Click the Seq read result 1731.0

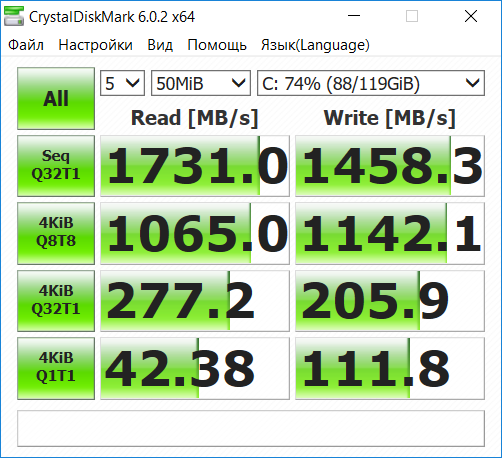coord(195,166)
